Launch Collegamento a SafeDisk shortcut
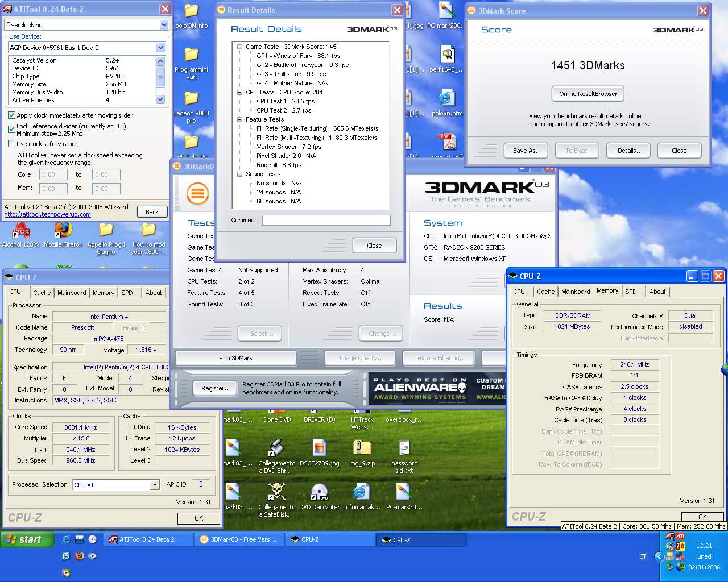The height and width of the screenshot is (582, 728). [x=276, y=500]
